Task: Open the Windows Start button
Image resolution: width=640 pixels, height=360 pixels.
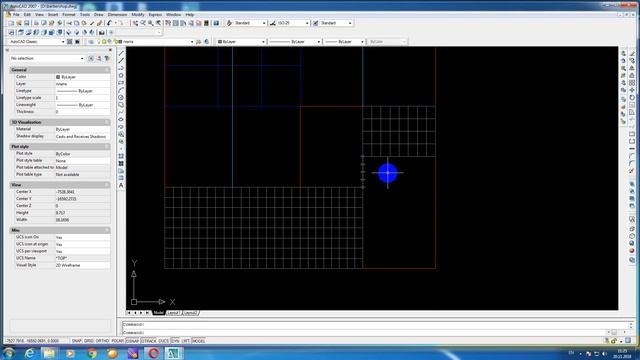Action: coord(9,353)
